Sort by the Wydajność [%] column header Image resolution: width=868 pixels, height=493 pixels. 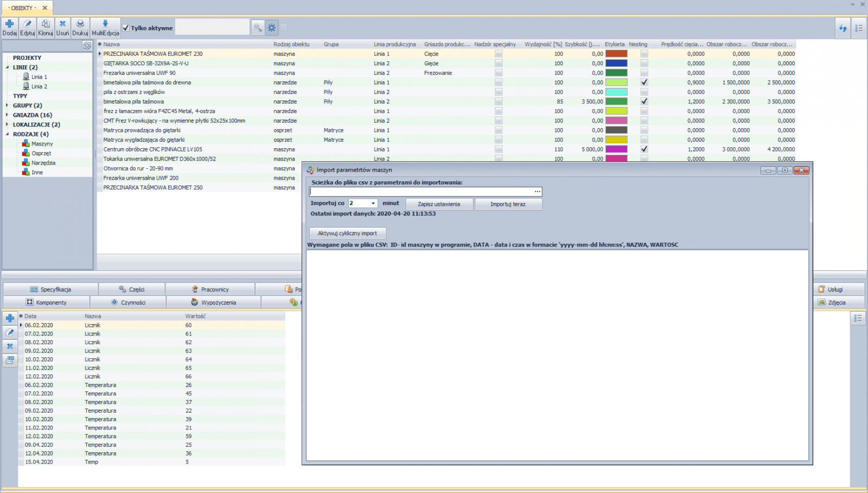point(543,45)
